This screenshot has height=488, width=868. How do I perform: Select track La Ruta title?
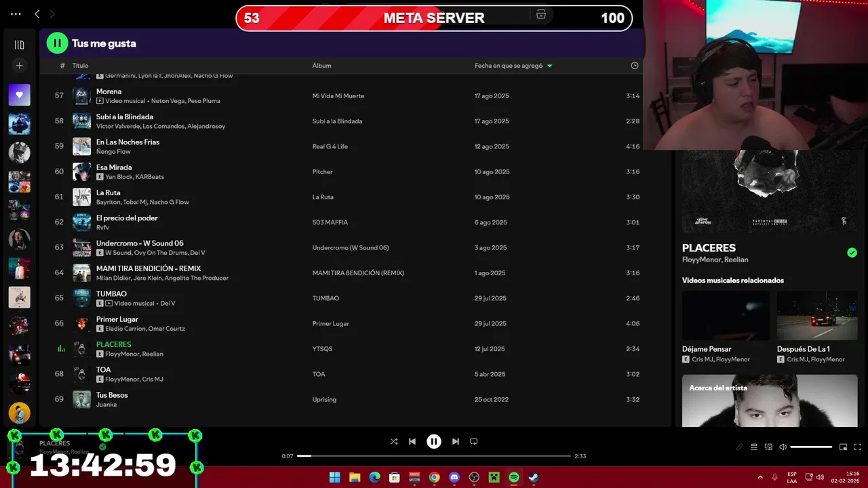(x=108, y=192)
